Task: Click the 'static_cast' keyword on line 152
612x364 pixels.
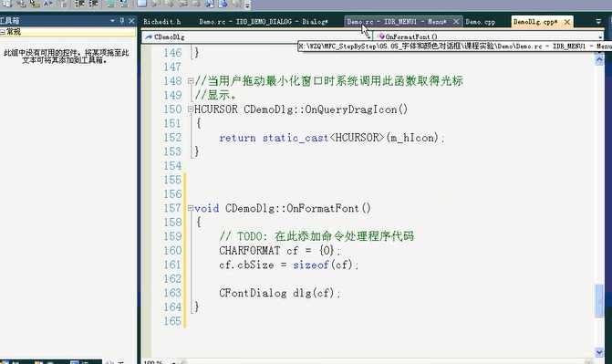Action: (296, 138)
